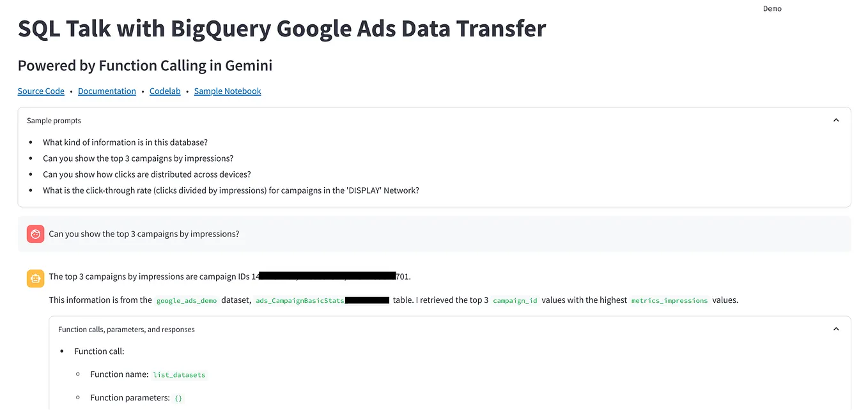The width and height of the screenshot is (868, 412).
Task: Click the Demo label at top right
Action: (772, 8)
